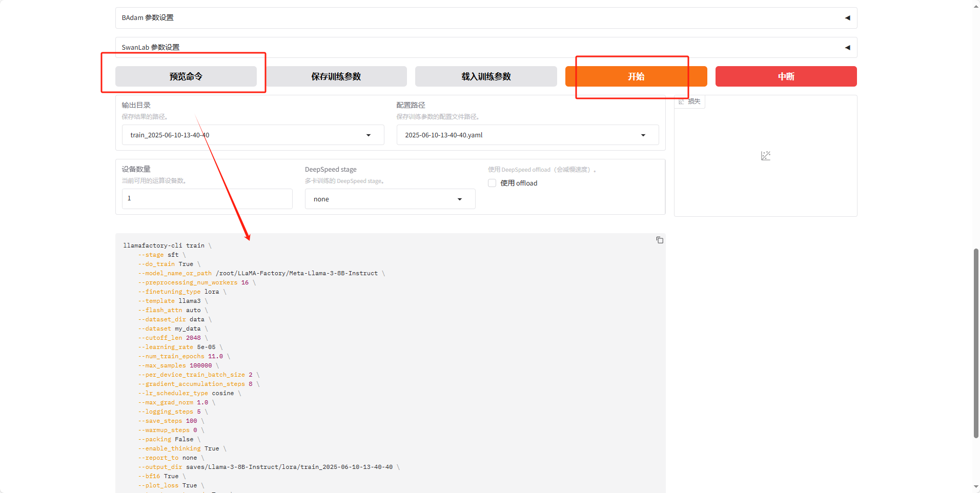Click the '--logging_steps 5' line
Image resolution: width=980 pixels, height=493 pixels.
pos(173,412)
